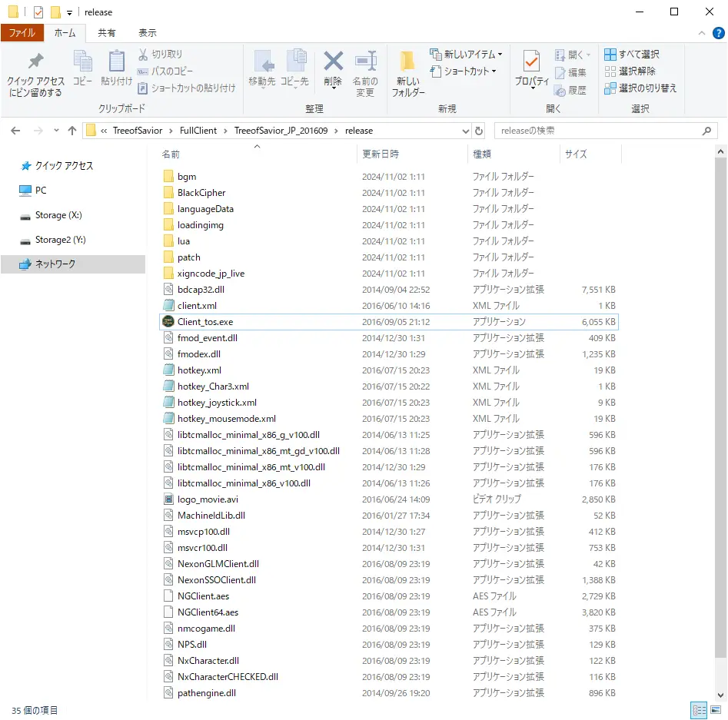728x720 pixels.
Task: Click Paste shortcut (ショートカットの貼り付け)
Action: coord(187,88)
